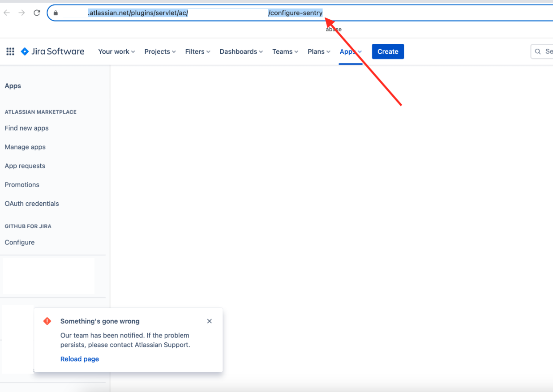Image resolution: width=553 pixels, height=392 pixels.
Task: Expand the Filters menu
Action: click(x=197, y=51)
